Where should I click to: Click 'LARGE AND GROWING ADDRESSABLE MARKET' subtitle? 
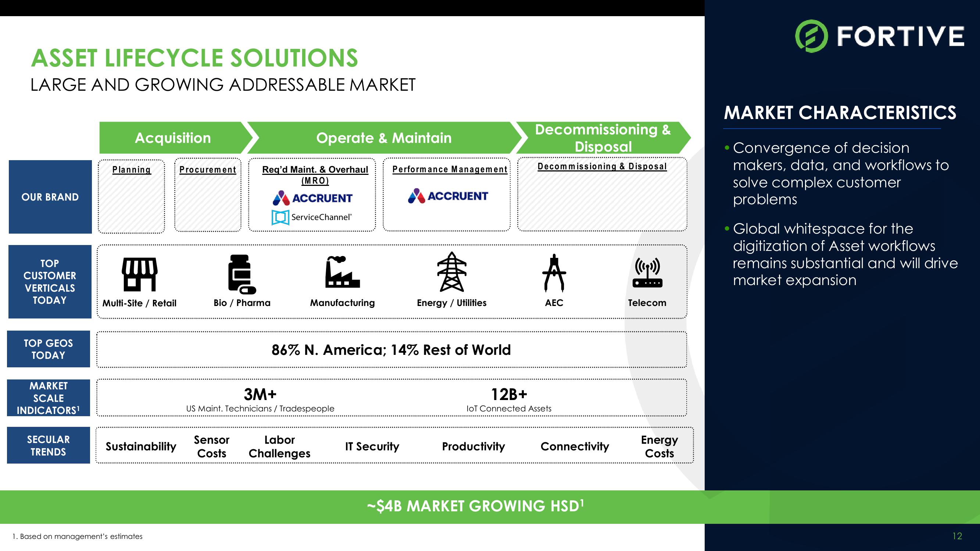(223, 85)
